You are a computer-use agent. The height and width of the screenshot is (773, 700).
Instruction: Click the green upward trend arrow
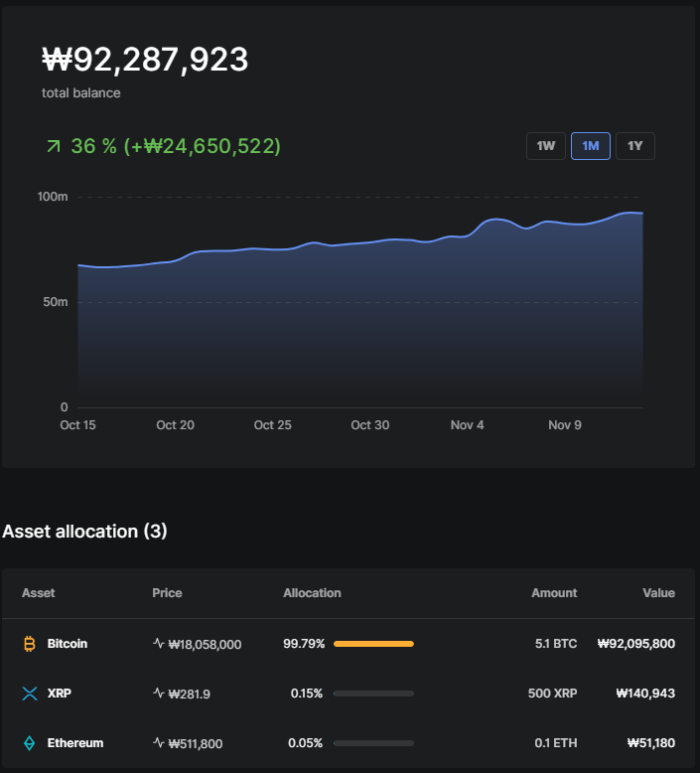click(54, 146)
